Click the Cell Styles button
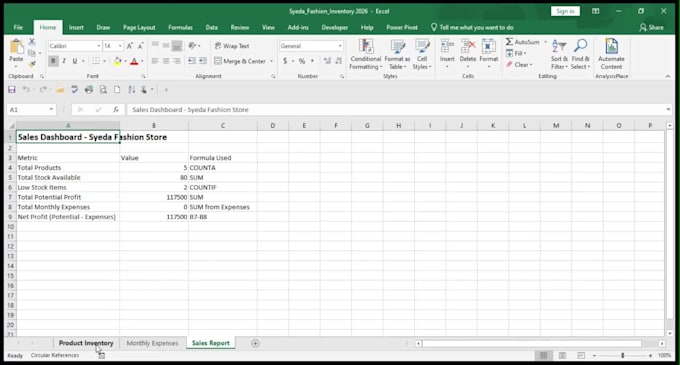Screen dimensions: 680x365 [422, 54]
